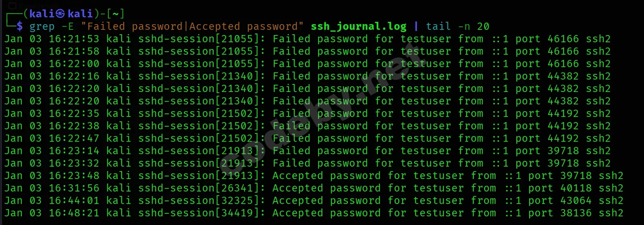Click the -E flag after grep
This screenshot has width=644, height=225.
tap(68, 27)
